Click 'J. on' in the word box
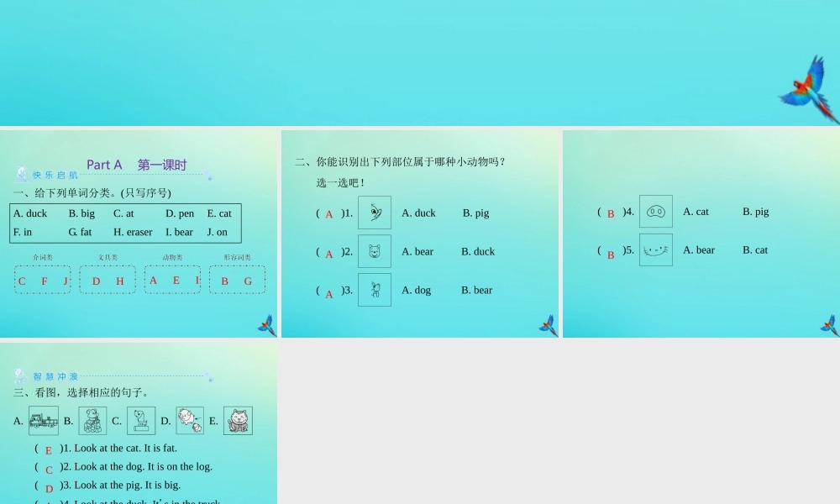Viewport: 840px width, 504px height. pyautogui.click(x=217, y=232)
